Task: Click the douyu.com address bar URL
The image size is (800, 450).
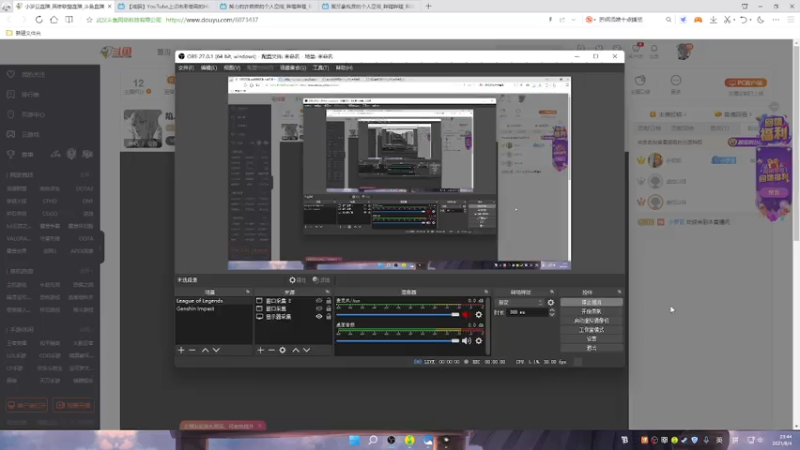Action: [x=212, y=19]
